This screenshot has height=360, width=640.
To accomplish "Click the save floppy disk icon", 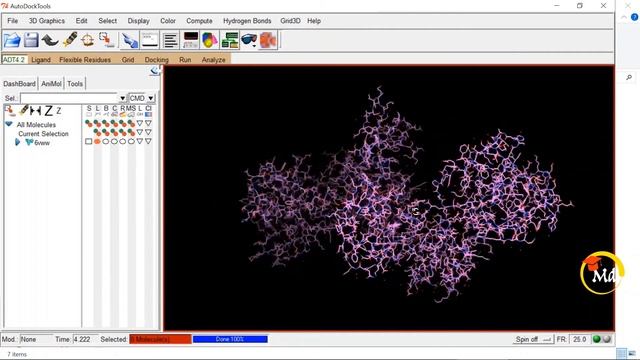I will 31,40.
